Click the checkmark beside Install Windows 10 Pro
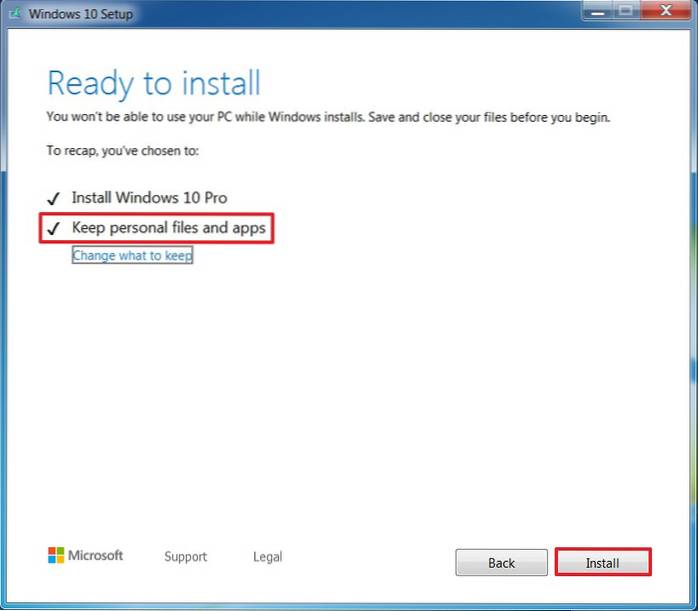The image size is (698, 611). point(53,198)
